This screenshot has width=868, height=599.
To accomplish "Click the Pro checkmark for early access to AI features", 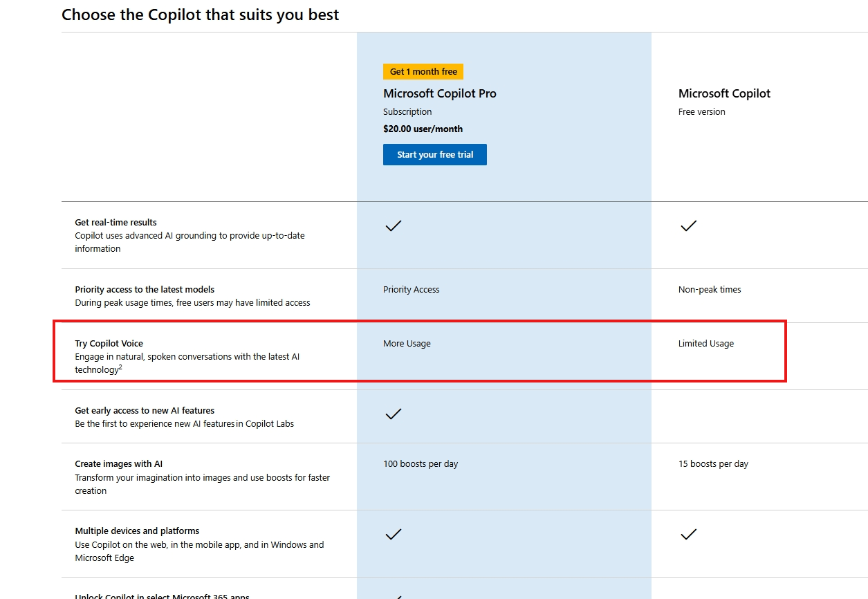I will pos(394,414).
